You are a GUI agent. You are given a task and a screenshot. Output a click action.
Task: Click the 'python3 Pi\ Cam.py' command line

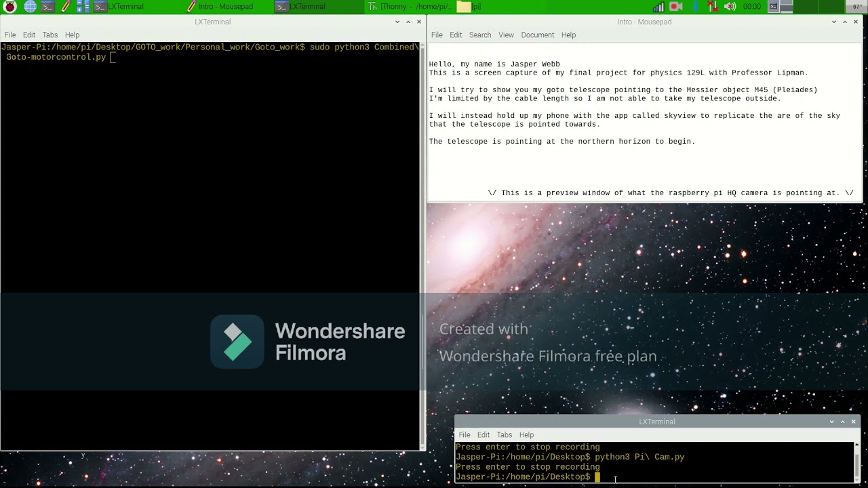click(x=570, y=457)
